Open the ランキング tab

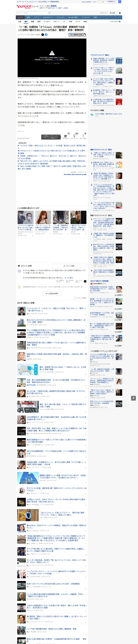point(86,17)
